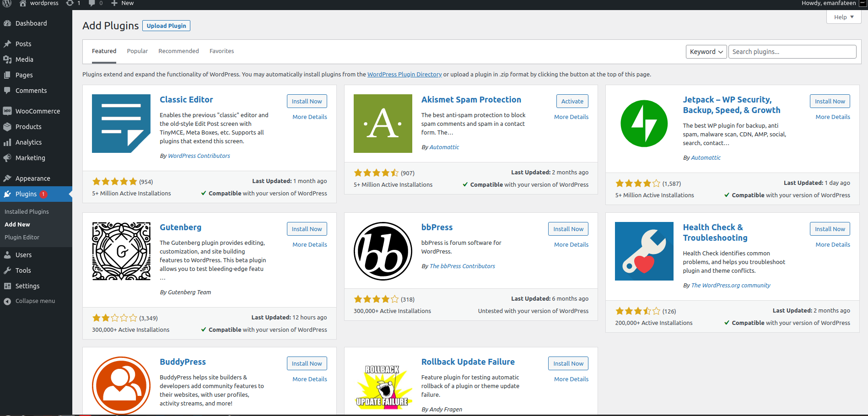This screenshot has height=416, width=868.
Task: Click the Plugins plug icon
Action: click(x=7, y=194)
